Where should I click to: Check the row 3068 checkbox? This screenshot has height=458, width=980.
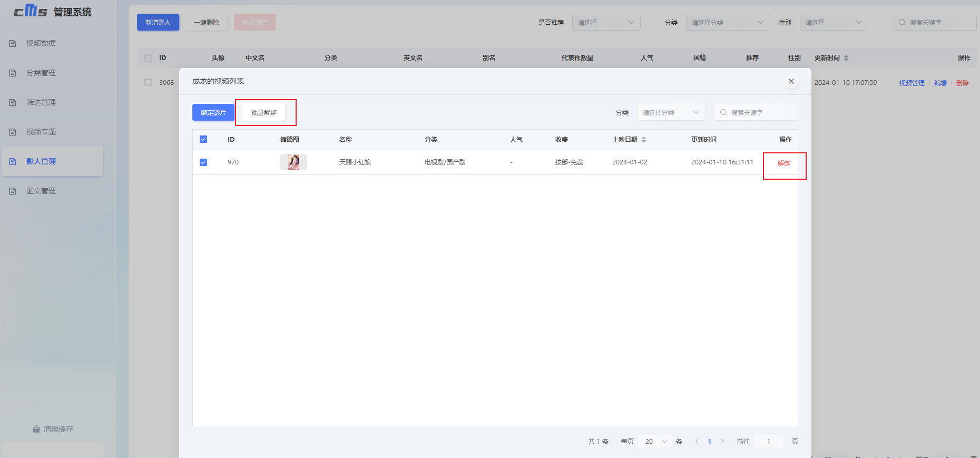coord(148,82)
